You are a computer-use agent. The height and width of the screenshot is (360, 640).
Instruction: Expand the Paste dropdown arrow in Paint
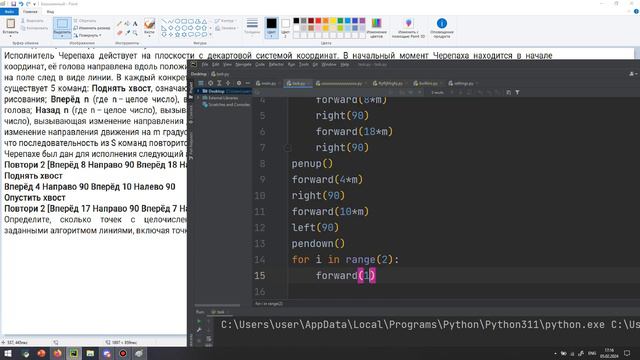tap(10, 36)
